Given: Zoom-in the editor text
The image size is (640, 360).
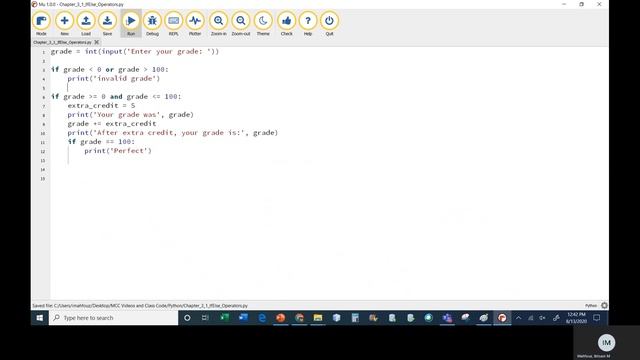Looking at the screenshot, I should 219,24.
